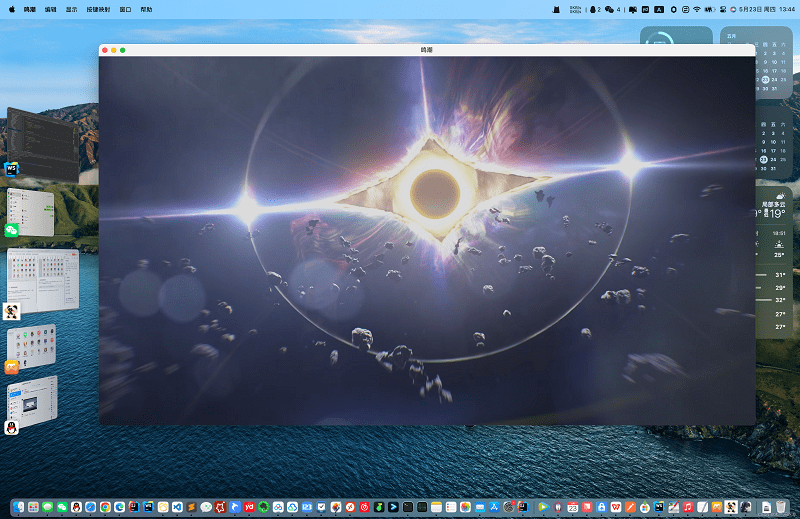800x519 pixels.
Task: Open the 显示 menu in menu bar
Action: click(72, 8)
